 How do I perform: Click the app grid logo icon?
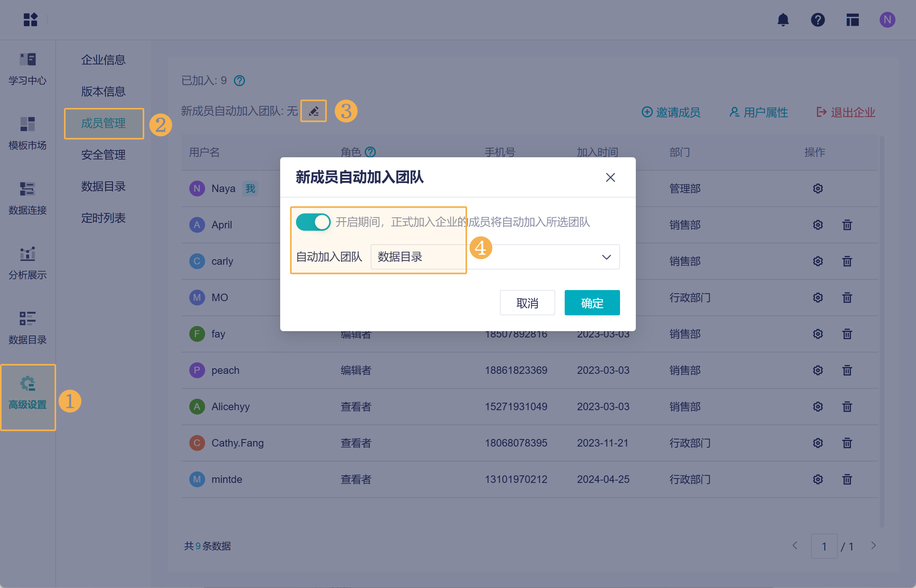30,20
